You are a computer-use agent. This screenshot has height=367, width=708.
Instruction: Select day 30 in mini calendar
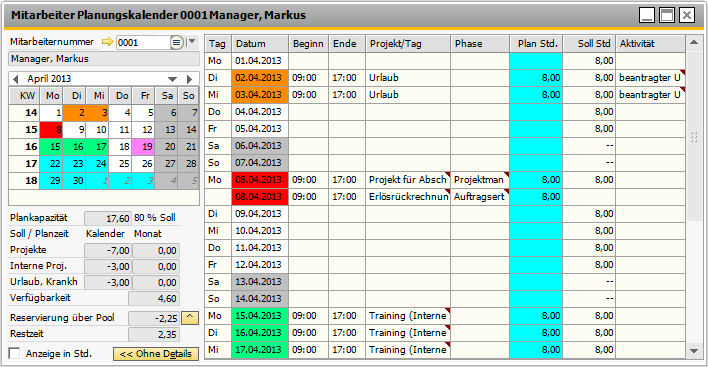point(75,181)
